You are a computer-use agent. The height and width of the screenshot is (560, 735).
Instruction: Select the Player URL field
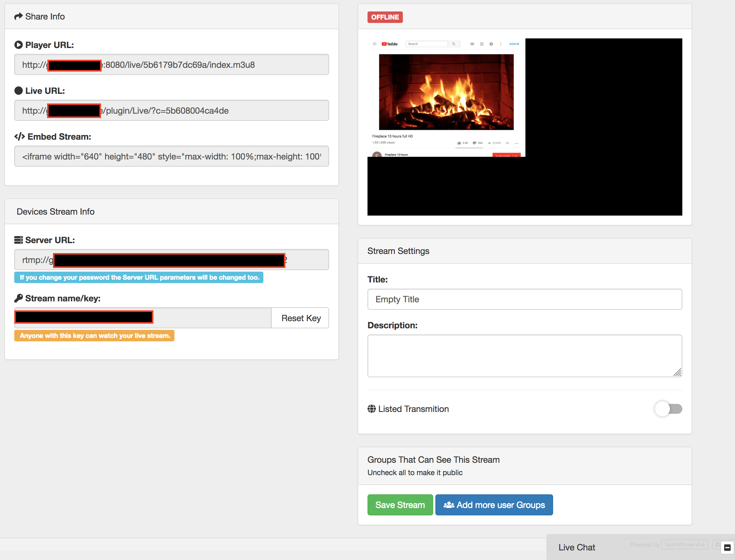pos(171,65)
